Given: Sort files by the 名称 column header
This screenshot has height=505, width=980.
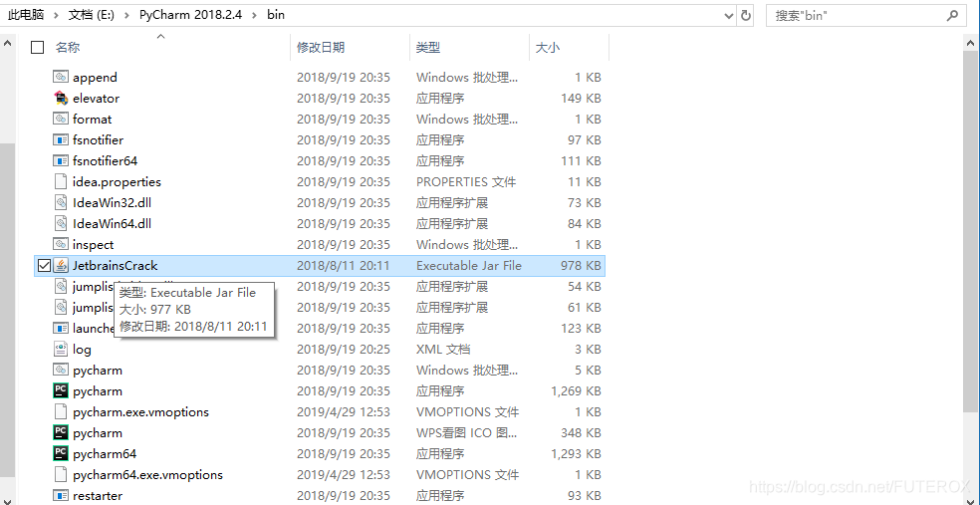Looking at the screenshot, I should coord(68,48).
